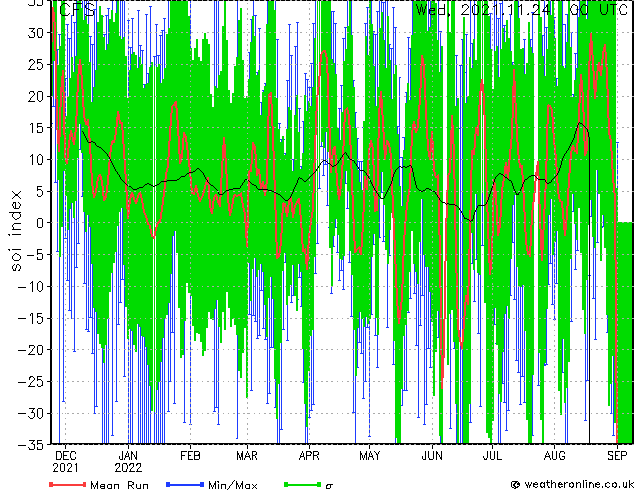
Task: Click the 'CFS' model label
Action: click(77, 9)
